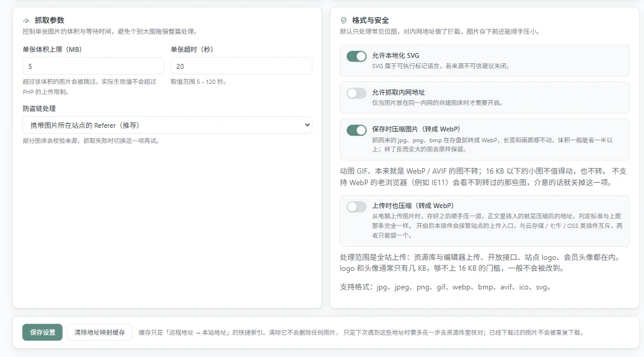Click the 允许本地化 SVG label text
644x357 pixels.
coord(396,55)
